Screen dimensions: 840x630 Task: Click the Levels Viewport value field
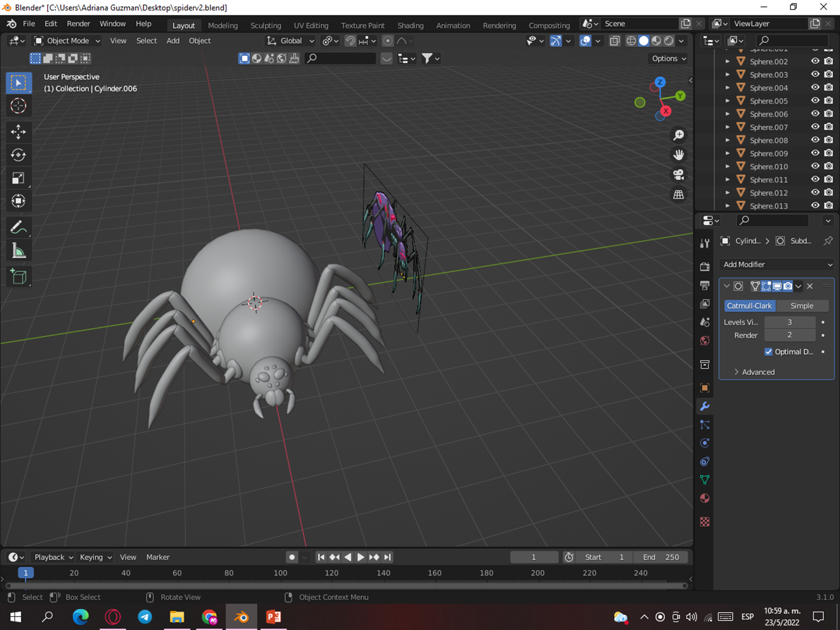coord(790,322)
